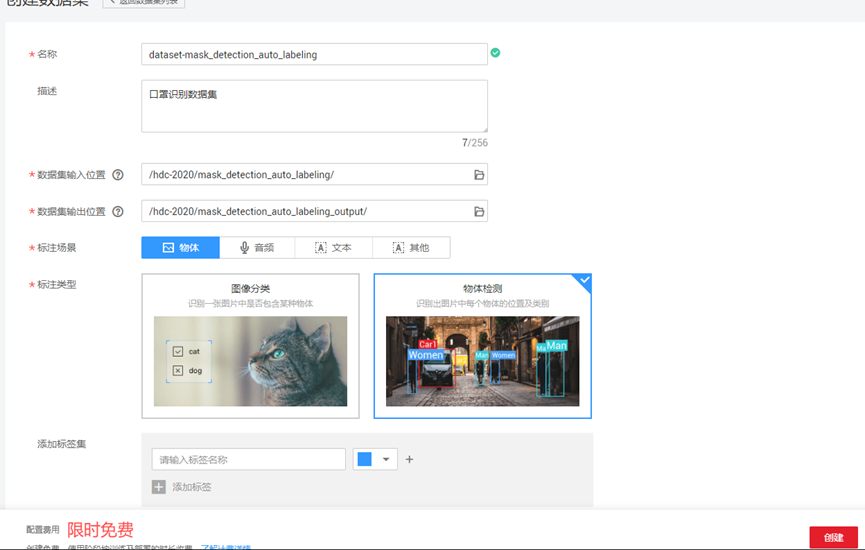
Task: Click the folder icon in dataset output path
Action: coord(479,211)
